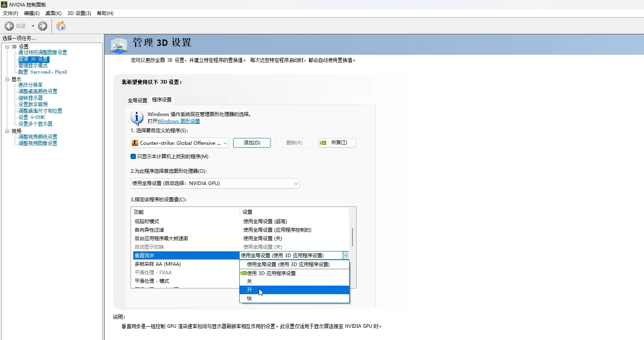Open the program selection dropdown
The image size is (644, 340).
179,143
